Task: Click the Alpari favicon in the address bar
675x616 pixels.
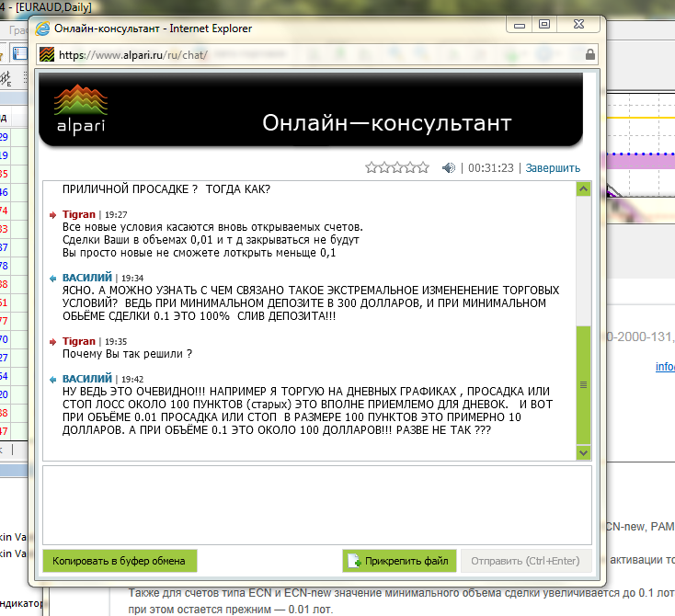Action: pyautogui.click(x=47, y=54)
